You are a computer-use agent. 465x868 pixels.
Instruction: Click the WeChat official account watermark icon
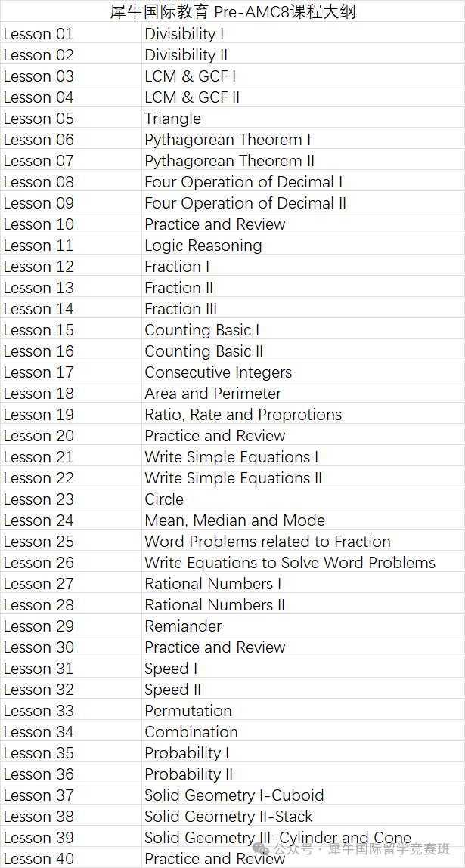coord(261,850)
